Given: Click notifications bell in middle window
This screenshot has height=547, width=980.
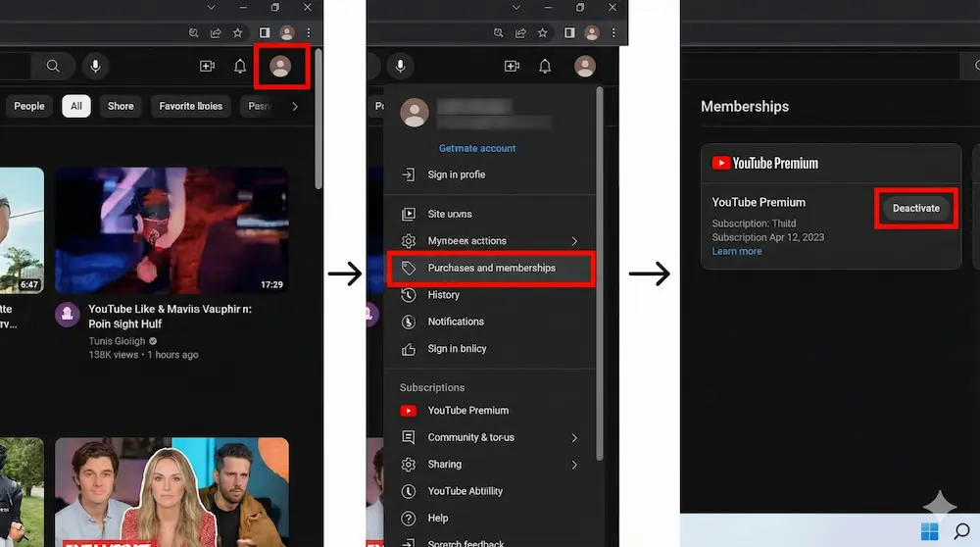Looking at the screenshot, I should click(x=545, y=66).
